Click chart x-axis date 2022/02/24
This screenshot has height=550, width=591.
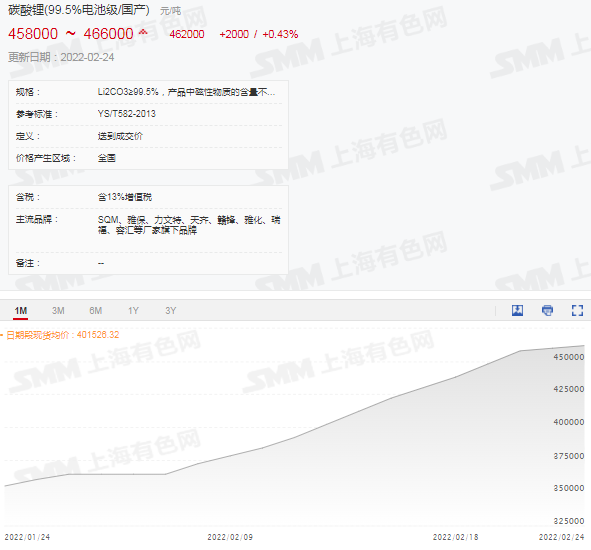click(561, 537)
